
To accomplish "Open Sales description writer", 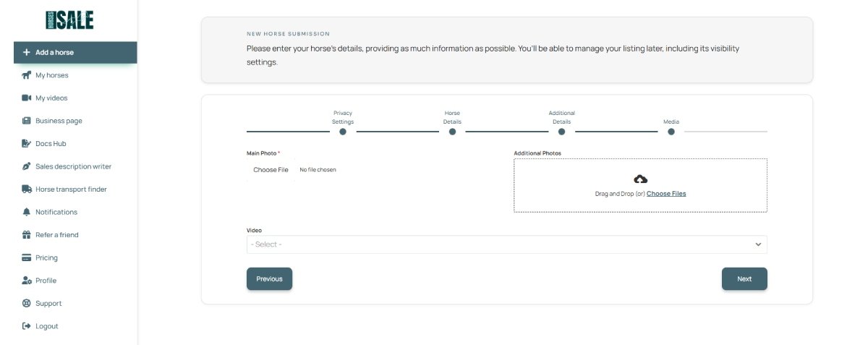I will click(73, 166).
